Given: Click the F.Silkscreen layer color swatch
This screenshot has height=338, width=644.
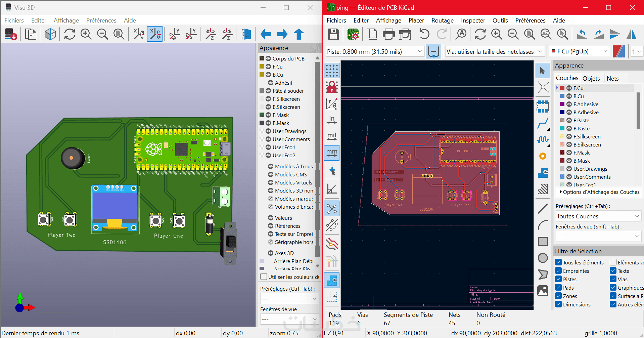Looking at the screenshot, I should point(562,136).
